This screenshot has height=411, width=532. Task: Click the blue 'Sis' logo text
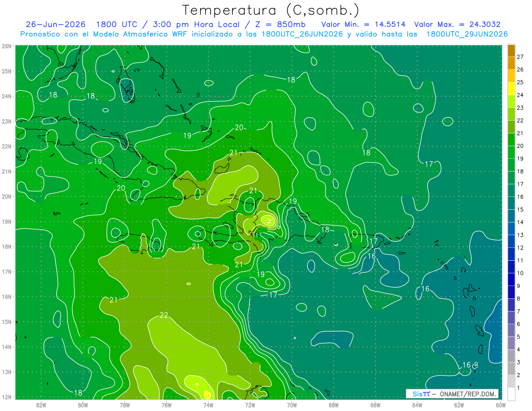coord(417,394)
